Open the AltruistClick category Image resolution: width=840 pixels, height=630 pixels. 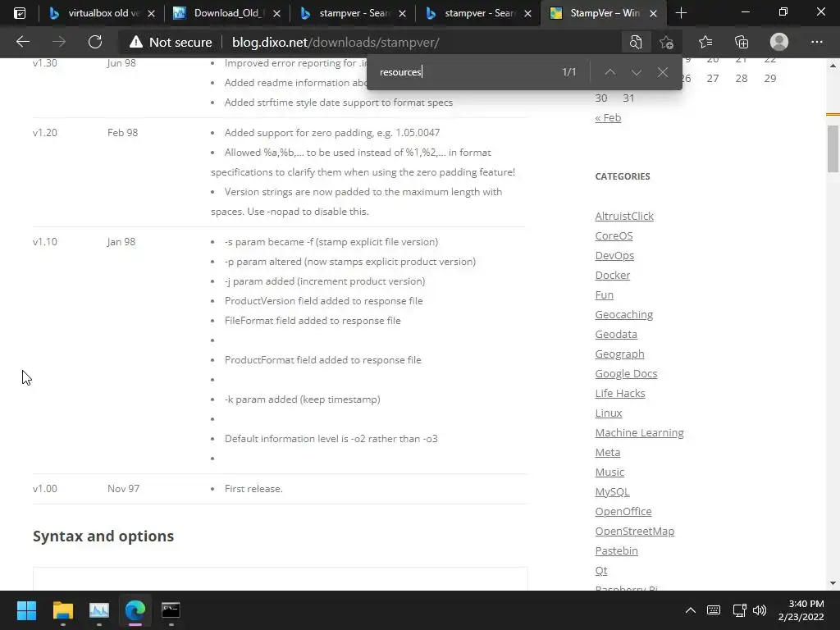point(624,216)
